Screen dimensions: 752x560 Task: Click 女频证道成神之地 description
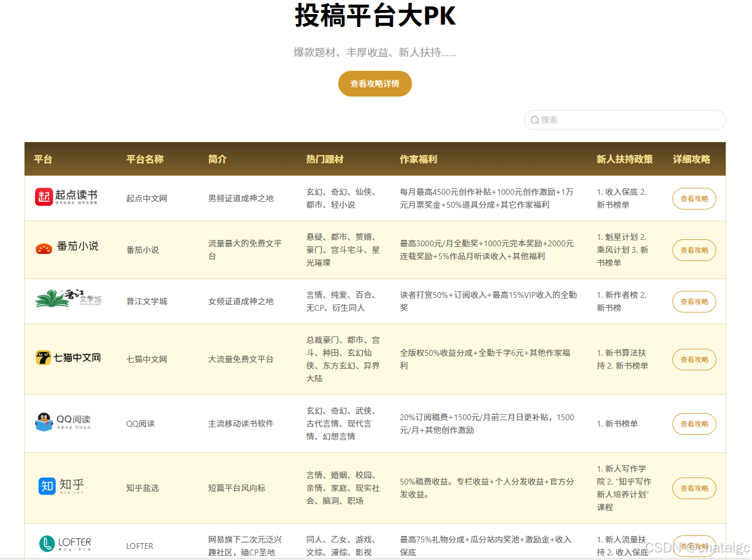[x=241, y=301]
